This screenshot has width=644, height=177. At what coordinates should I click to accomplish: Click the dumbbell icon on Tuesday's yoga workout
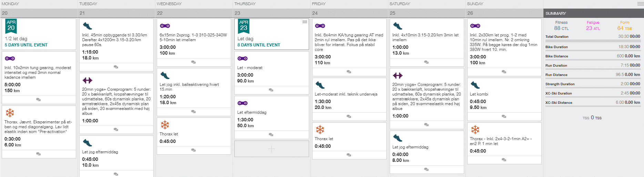[88, 80]
